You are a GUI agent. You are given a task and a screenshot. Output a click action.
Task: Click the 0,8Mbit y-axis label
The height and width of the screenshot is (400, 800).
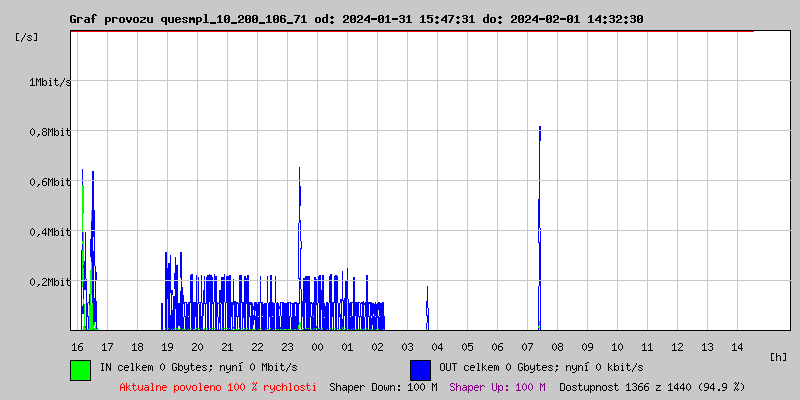tap(50, 132)
